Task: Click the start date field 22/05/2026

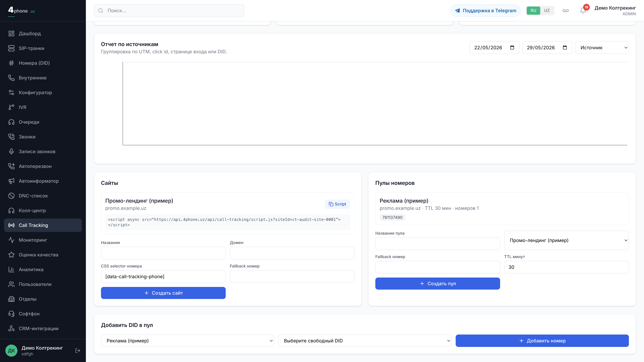Action: coord(494,47)
